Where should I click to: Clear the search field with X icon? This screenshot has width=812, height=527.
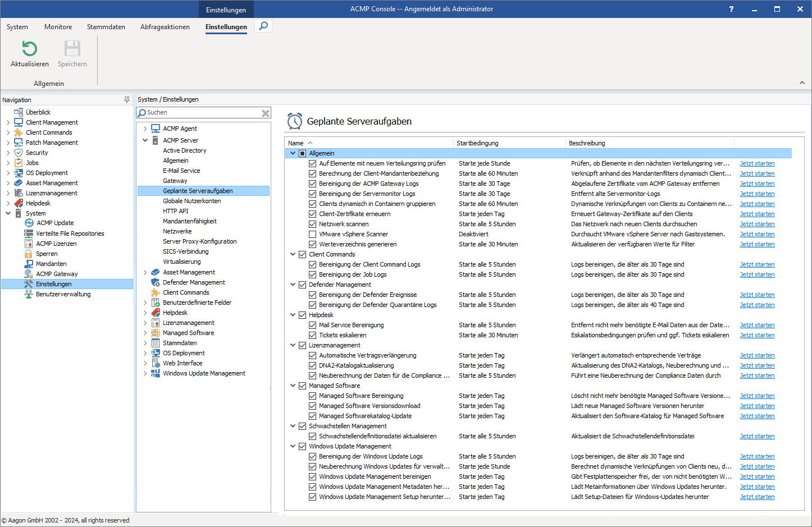pos(266,113)
